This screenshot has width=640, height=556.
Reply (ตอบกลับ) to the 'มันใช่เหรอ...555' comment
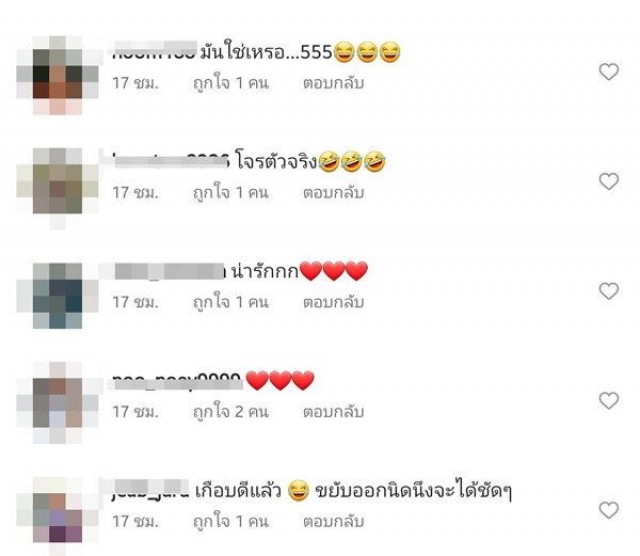point(333,83)
